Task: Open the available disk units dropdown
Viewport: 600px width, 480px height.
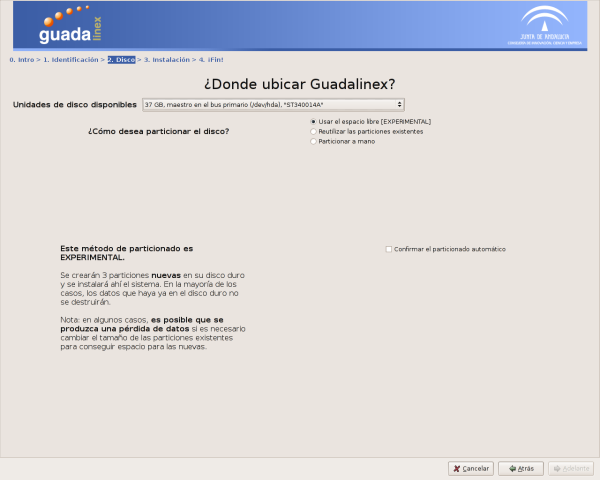Action: pyautogui.click(x=272, y=104)
